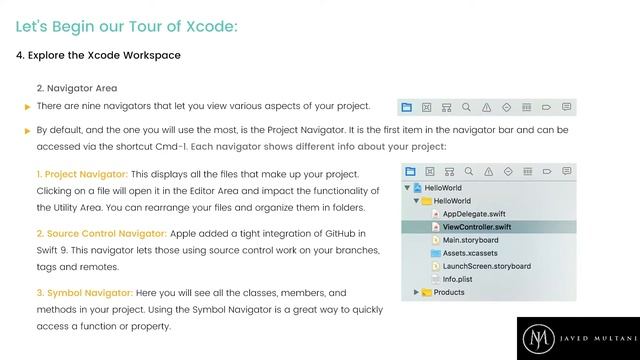Select the Products folder row
The width and height of the screenshot is (640, 360).
(x=489, y=292)
